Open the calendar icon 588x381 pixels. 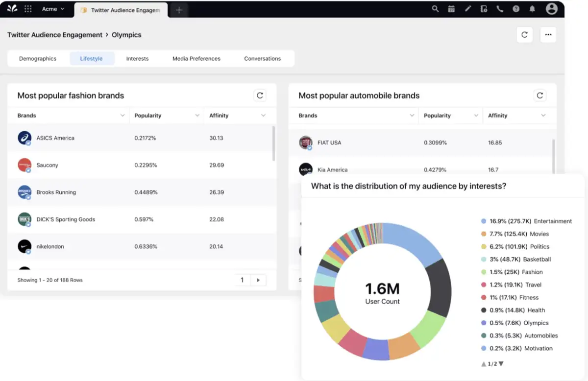[x=451, y=8]
